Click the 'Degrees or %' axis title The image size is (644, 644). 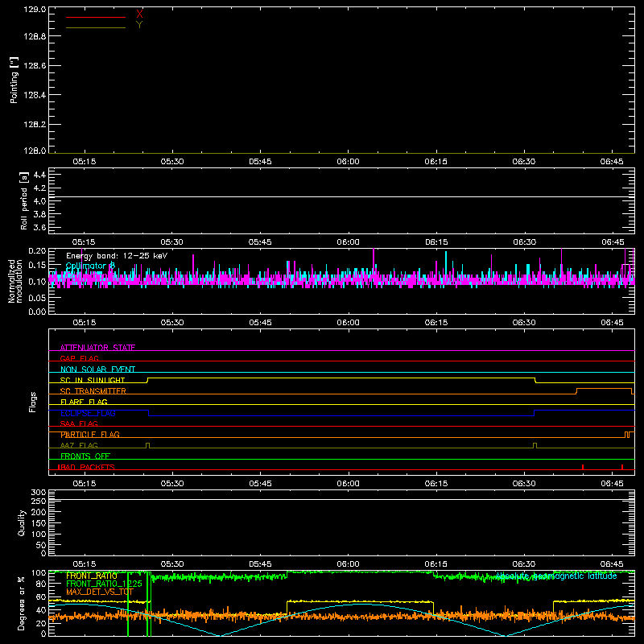point(21,603)
